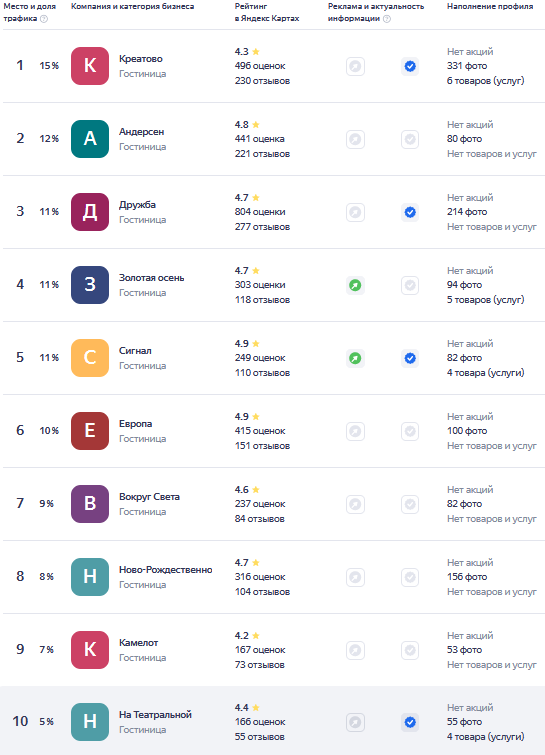
Task: Click Андерсен's teal A logo
Action: [x=90, y=139]
